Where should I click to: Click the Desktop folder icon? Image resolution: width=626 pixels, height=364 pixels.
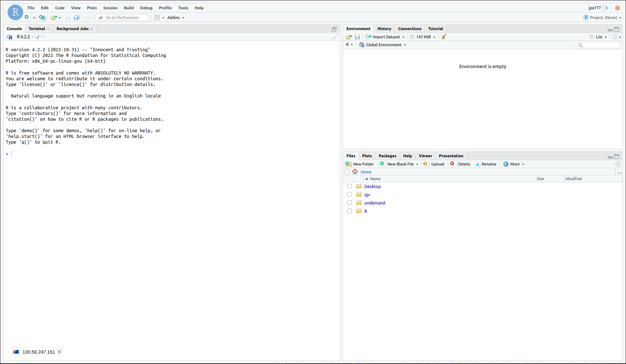pyautogui.click(x=359, y=186)
